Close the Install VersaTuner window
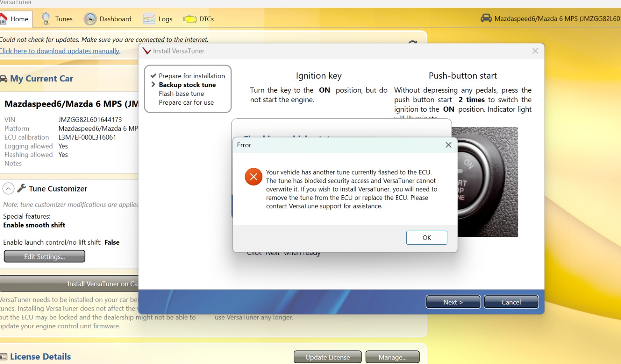Viewport: 621px width, 364px height. coord(535,51)
